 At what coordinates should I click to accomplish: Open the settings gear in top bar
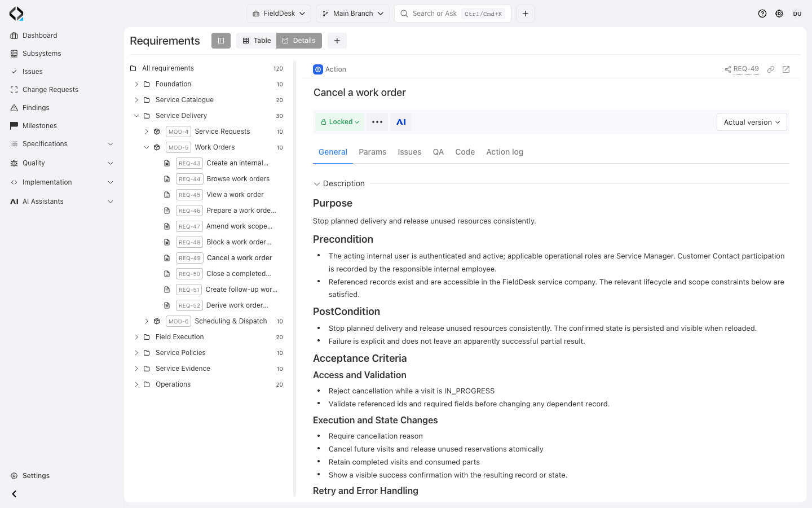[779, 14]
